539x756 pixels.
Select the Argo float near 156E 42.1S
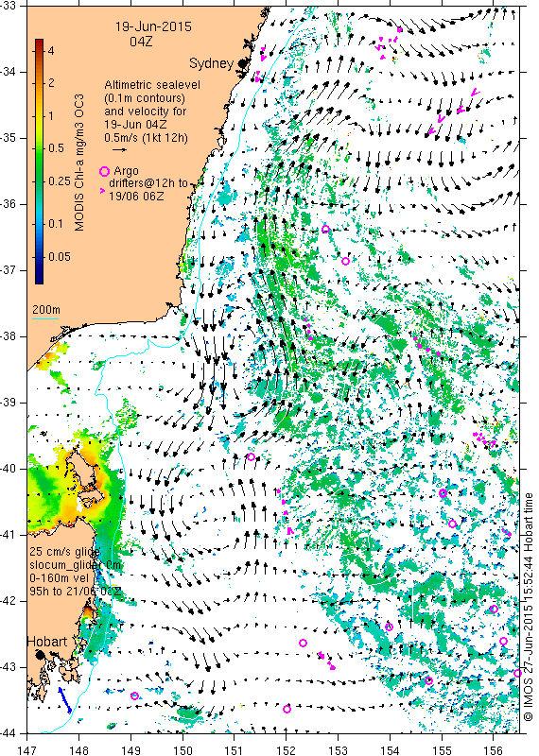pyautogui.click(x=494, y=609)
